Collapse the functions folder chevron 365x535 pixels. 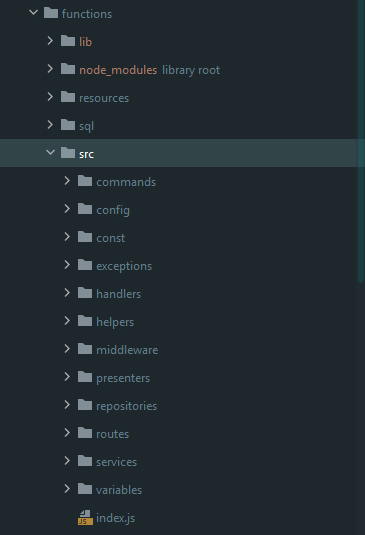(33, 13)
